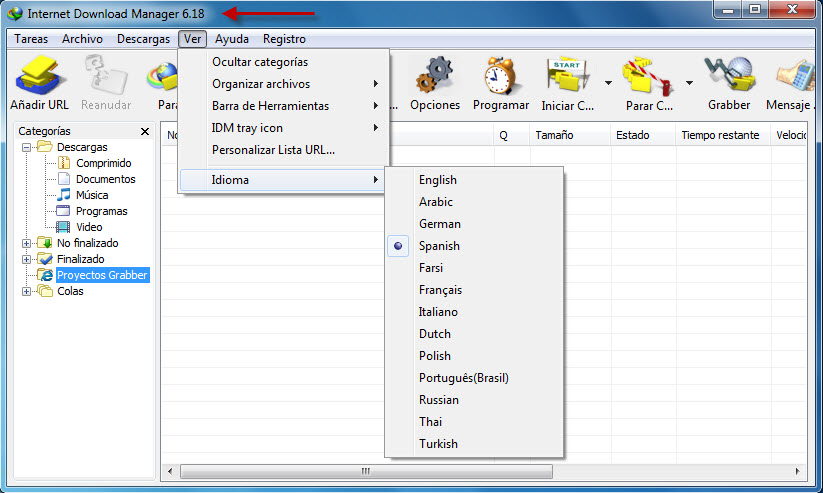The width and height of the screenshot is (823, 493).
Task: Sort by Tamaño column header
Action: [x=570, y=135]
